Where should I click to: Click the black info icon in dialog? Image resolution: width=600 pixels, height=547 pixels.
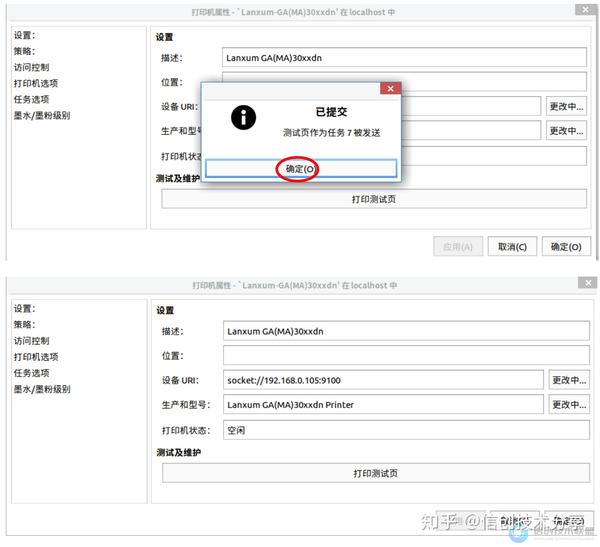pyautogui.click(x=243, y=117)
